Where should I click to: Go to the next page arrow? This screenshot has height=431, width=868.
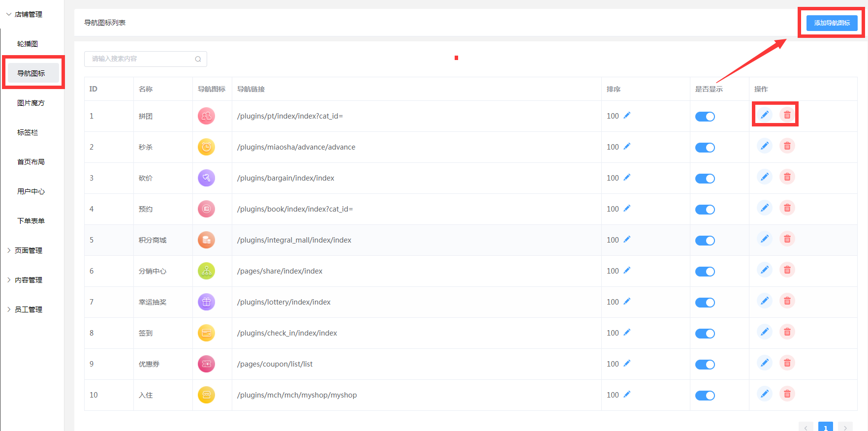coord(845,427)
